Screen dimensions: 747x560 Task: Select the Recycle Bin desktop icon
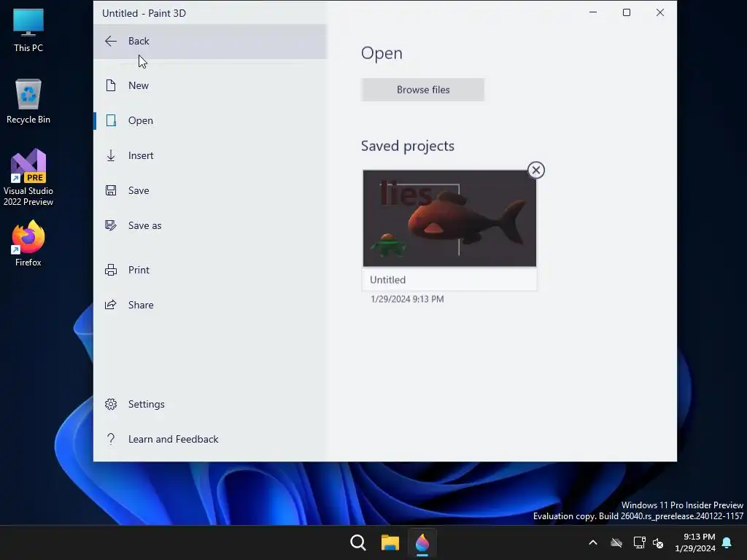(x=28, y=101)
